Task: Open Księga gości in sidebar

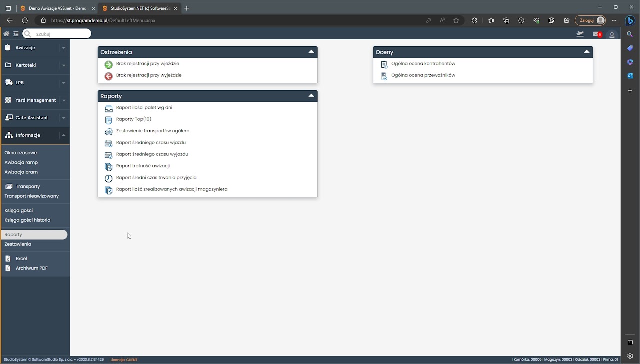Action: tap(19, 211)
